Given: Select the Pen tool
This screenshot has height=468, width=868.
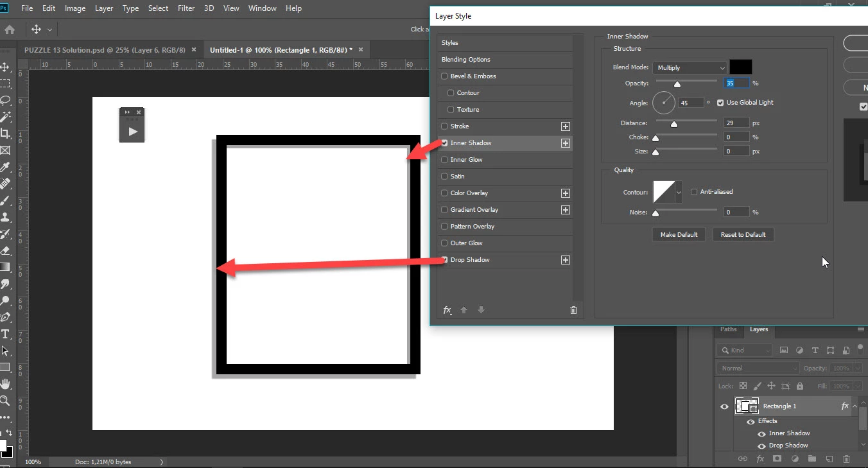Looking at the screenshot, I should (4, 317).
